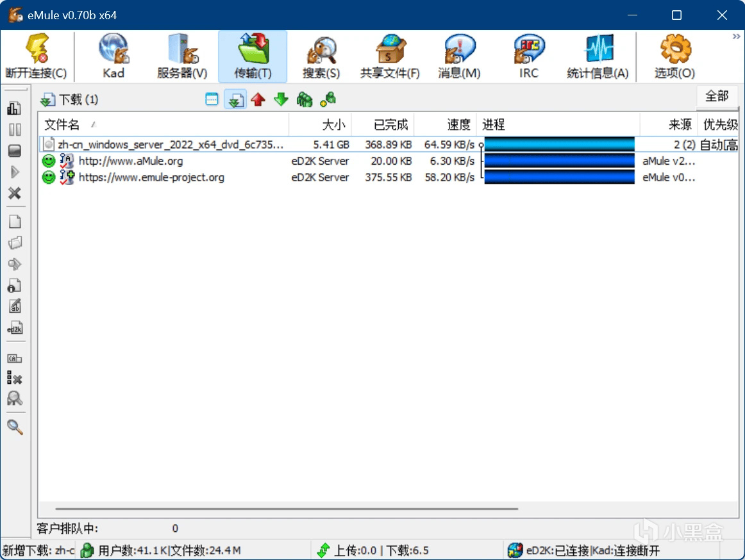
Task: Click the 自动高 priority cell
Action: click(718, 144)
